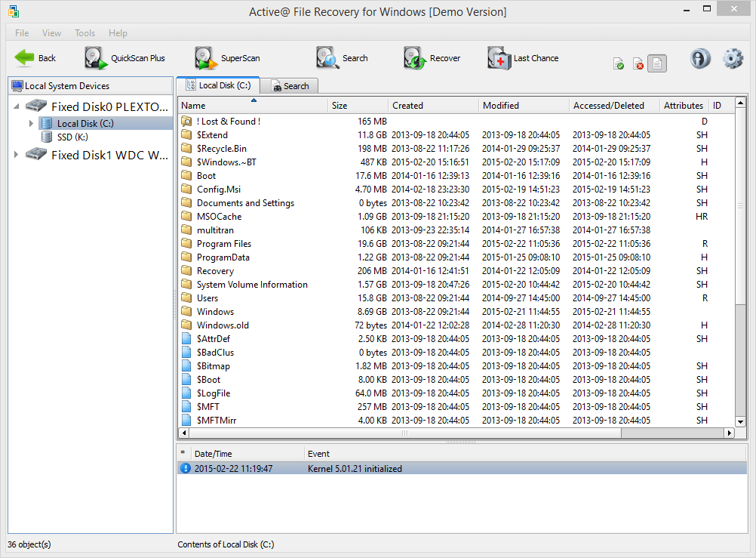Launch SuperScan from the toolbar

(x=227, y=58)
